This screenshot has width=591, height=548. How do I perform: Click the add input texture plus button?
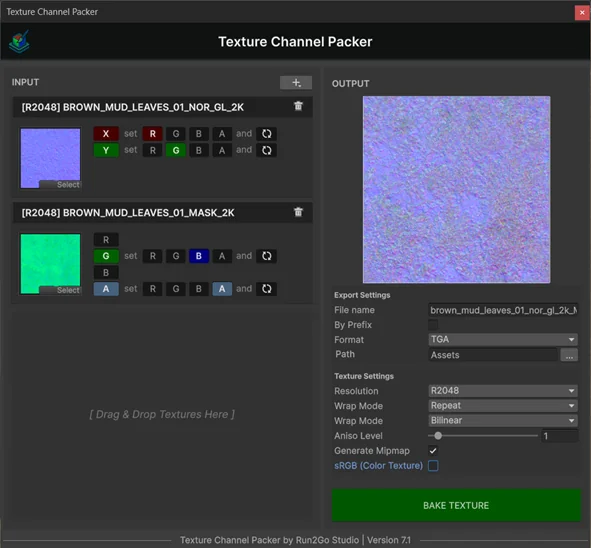tap(296, 83)
